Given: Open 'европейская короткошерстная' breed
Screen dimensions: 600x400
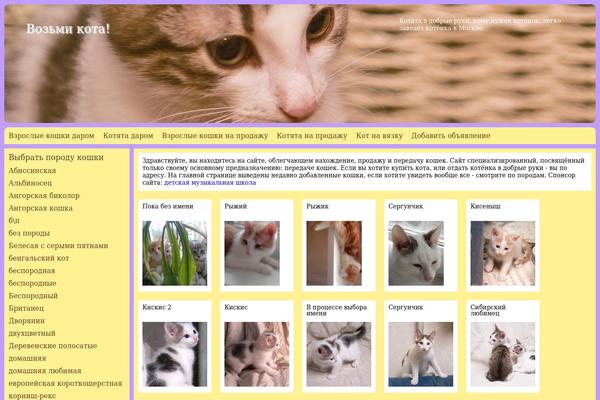Looking at the screenshot, I should tap(65, 383).
